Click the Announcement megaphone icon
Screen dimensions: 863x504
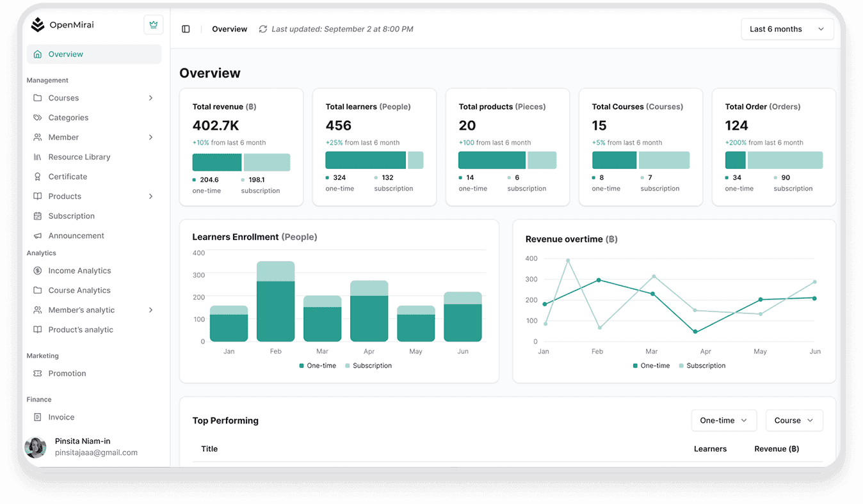click(37, 236)
